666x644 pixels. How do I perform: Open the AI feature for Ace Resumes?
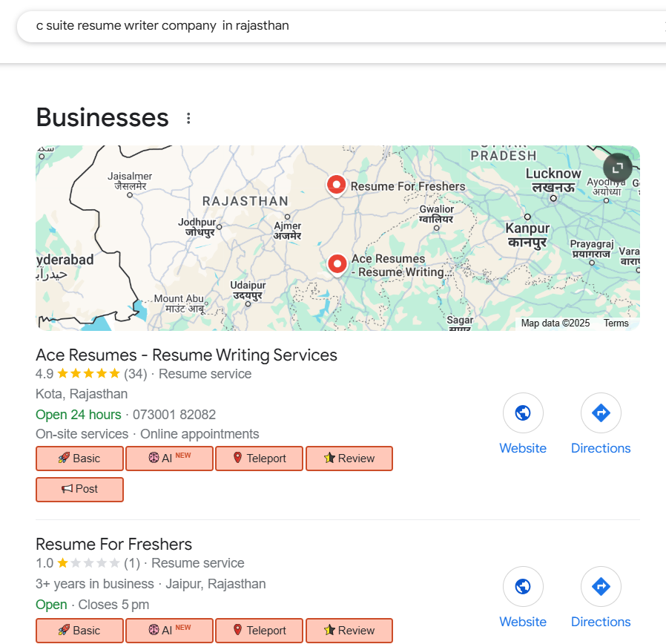(169, 459)
